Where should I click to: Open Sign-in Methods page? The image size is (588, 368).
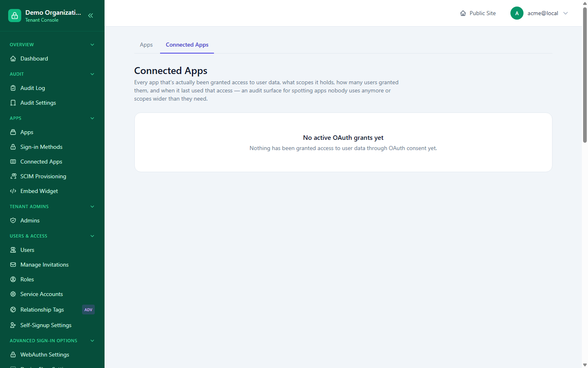pyautogui.click(x=52, y=147)
